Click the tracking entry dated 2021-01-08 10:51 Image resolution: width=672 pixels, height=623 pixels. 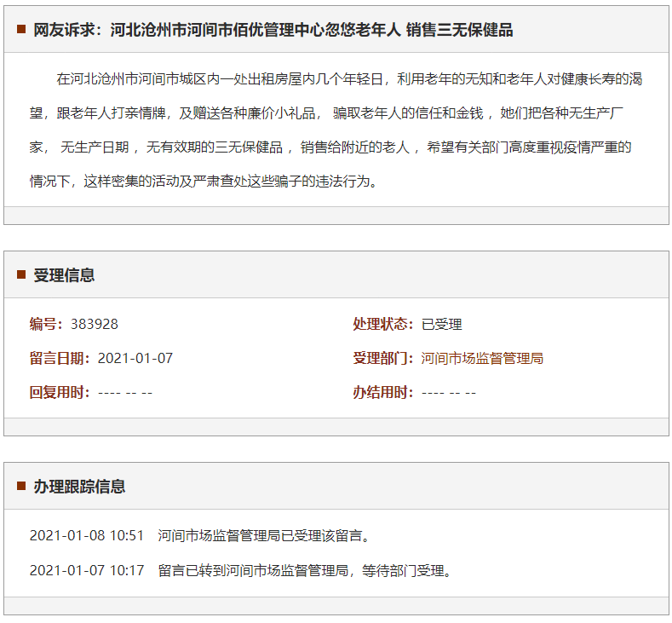199,535
